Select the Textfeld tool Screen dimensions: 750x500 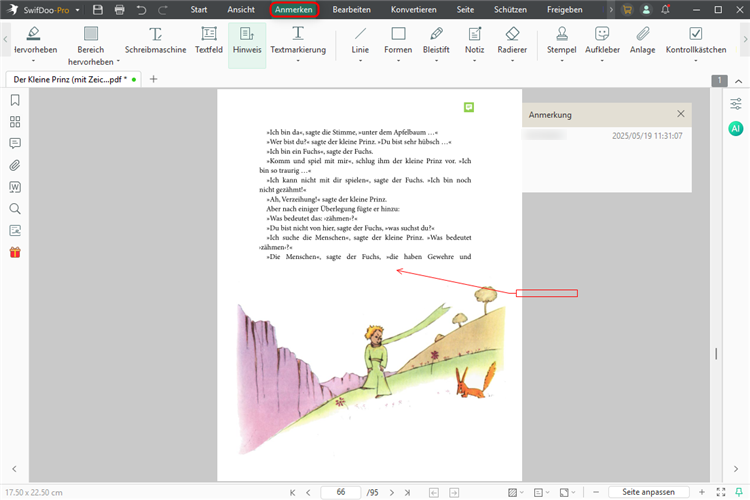(x=209, y=41)
